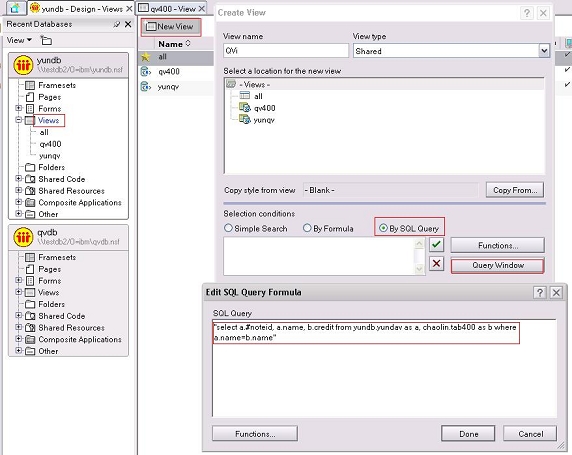Open the Query Window button
572x455 pixels.
[x=498, y=266]
